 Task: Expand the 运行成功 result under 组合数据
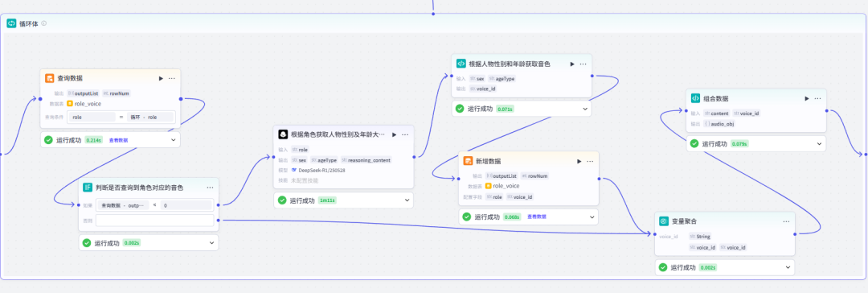pyautogui.click(x=819, y=144)
